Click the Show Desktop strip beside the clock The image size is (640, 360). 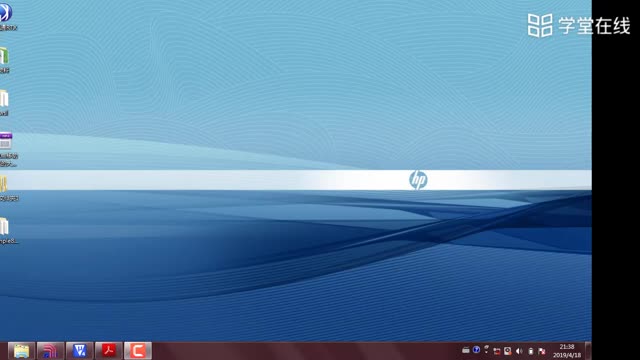coord(588,351)
